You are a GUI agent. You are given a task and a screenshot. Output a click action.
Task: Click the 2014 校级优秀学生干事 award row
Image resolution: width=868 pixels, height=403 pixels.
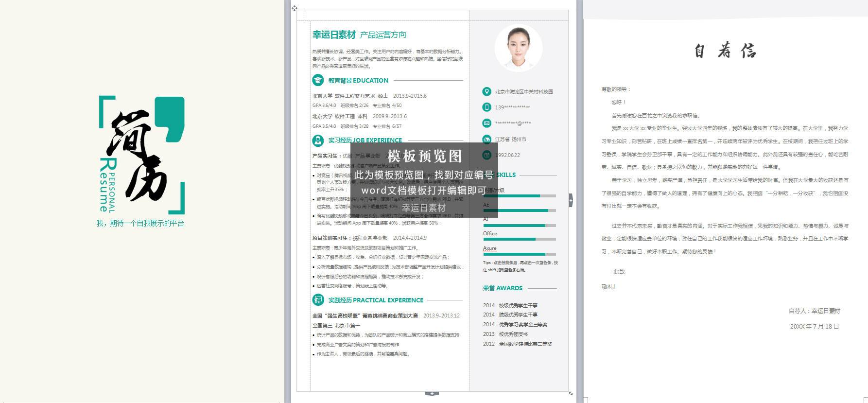tap(510, 305)
